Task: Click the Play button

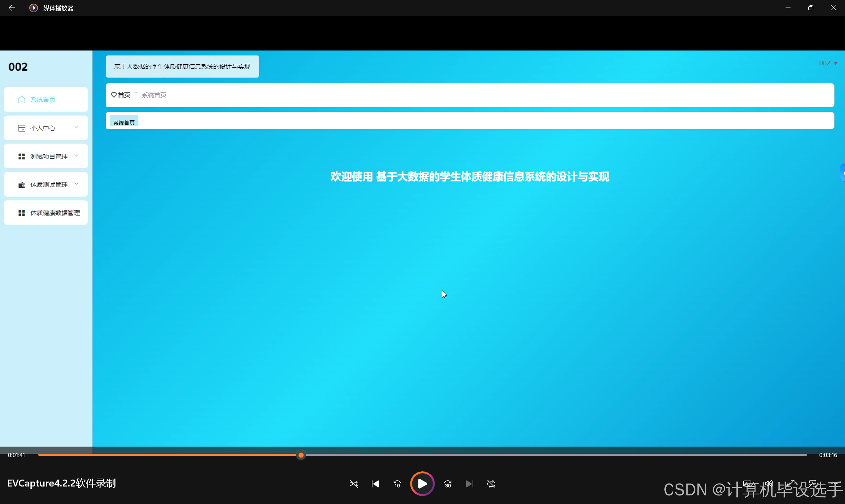Action: (422, 484)
